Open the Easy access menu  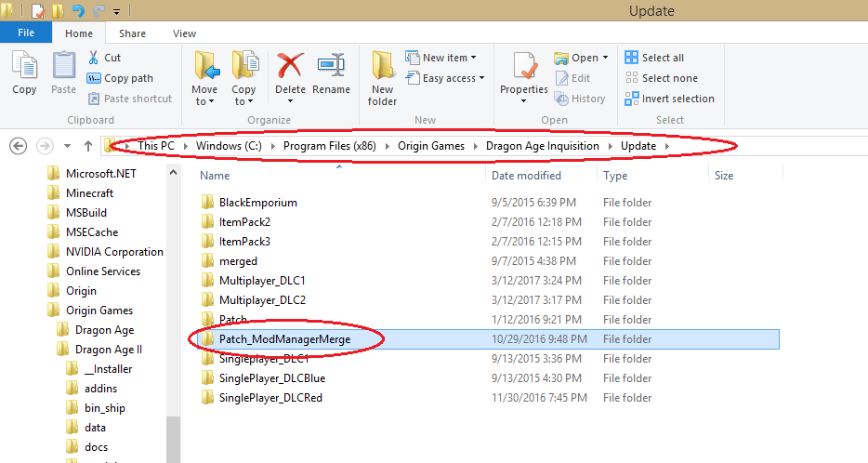point(445,78)
